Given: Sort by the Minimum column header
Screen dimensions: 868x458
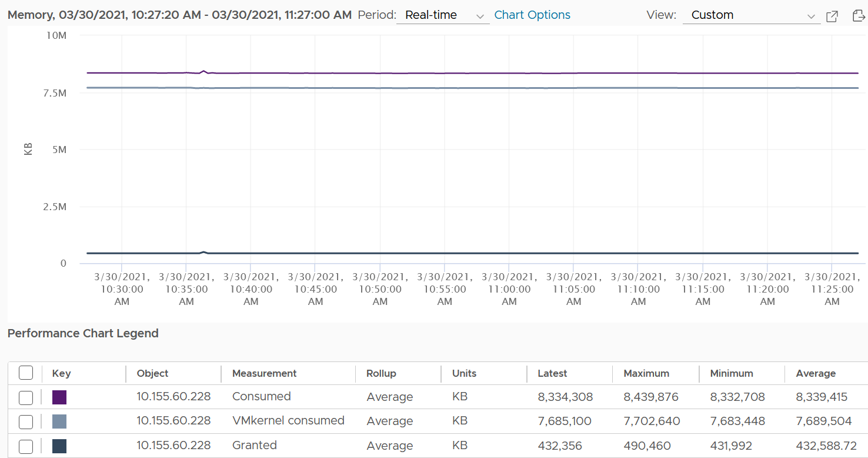Looking at the screenshot, I should pyautogui.click(x=732, y=373).
